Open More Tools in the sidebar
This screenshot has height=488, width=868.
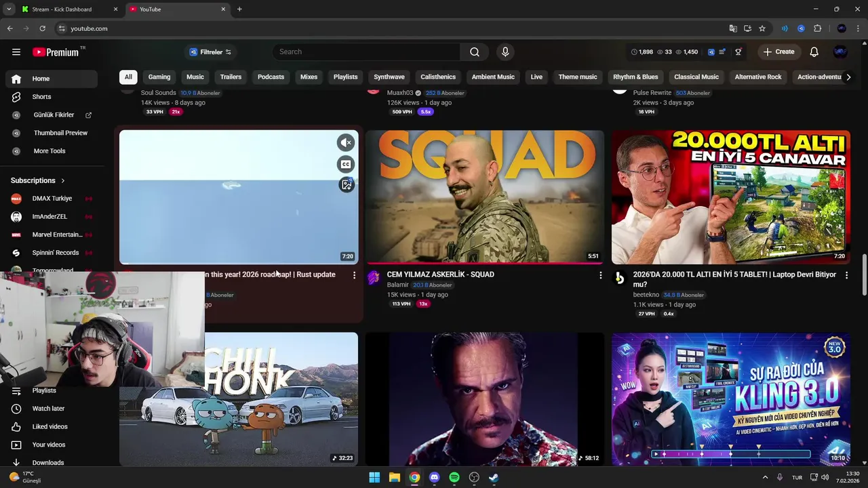coord(53,151)
